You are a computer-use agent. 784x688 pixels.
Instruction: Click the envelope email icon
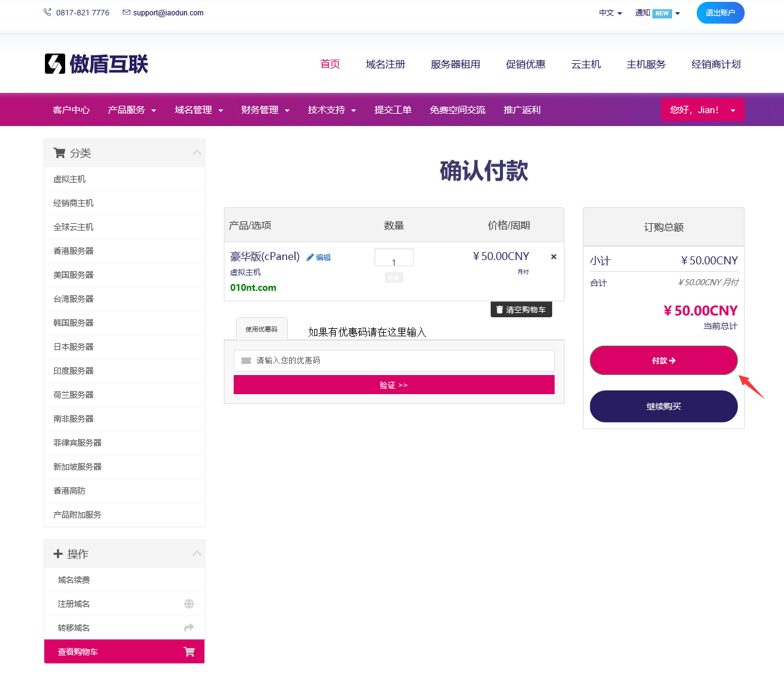[x=126, y=12]
